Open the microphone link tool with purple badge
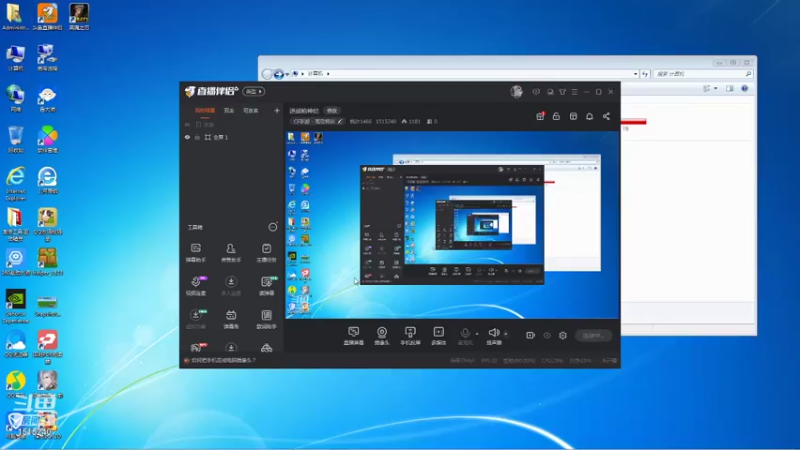 (x=196, y=286)
